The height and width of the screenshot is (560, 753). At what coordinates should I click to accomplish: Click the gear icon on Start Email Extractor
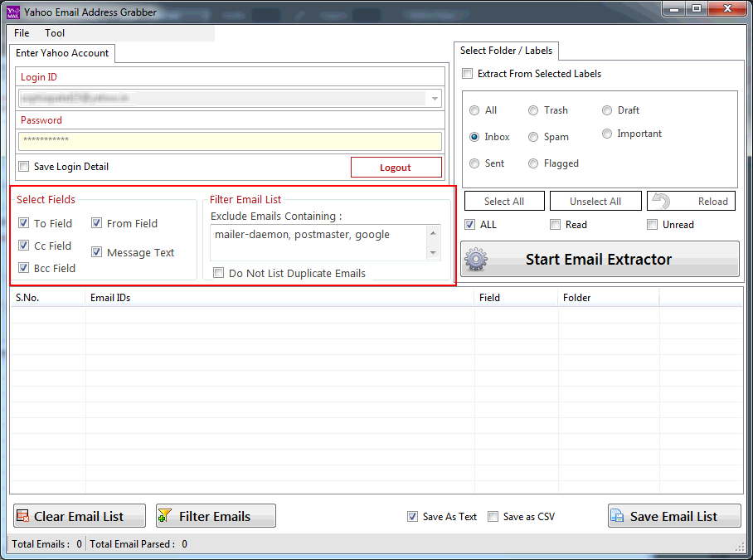click(x=476, y=260)
